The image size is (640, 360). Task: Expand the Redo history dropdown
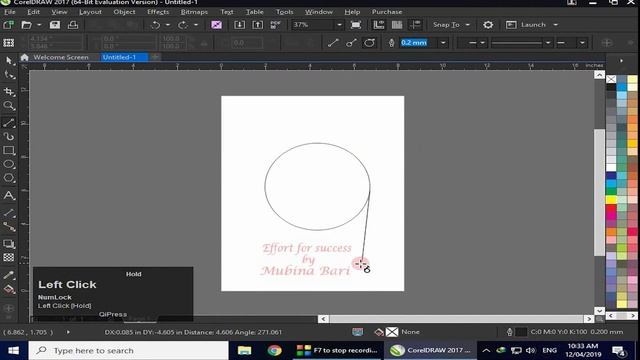pos(196,25)
